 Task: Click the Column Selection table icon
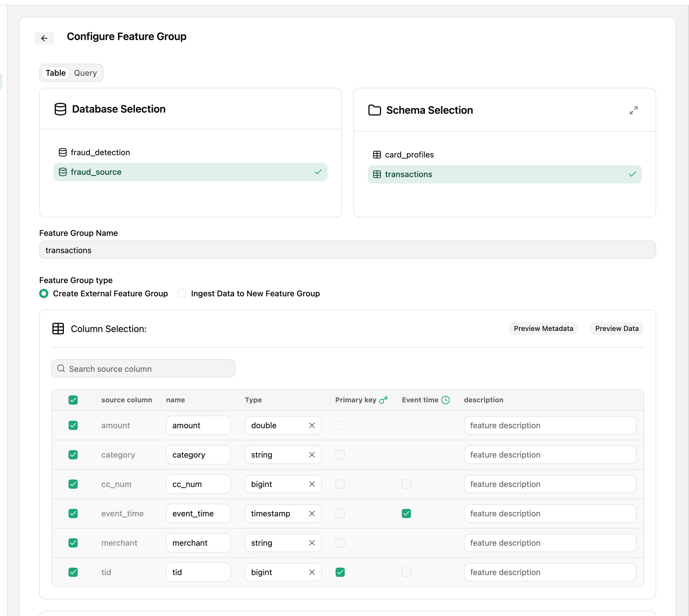58,329
